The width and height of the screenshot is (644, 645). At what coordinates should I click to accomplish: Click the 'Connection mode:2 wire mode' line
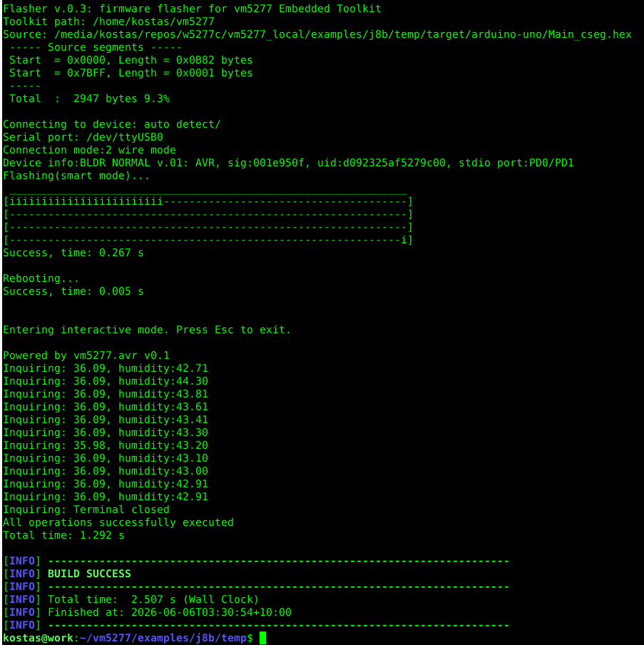(89, 150)
